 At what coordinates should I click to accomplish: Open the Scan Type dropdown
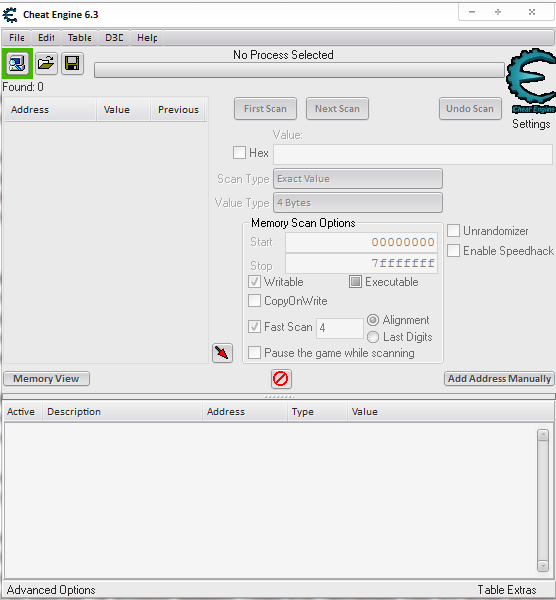click(x=358, y=179)
